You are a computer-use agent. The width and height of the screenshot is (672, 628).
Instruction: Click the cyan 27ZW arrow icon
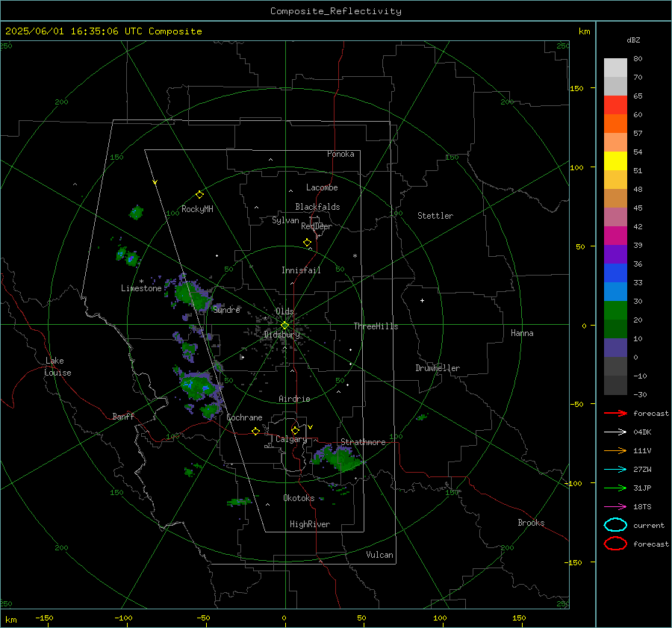click(x=615, y=470)
